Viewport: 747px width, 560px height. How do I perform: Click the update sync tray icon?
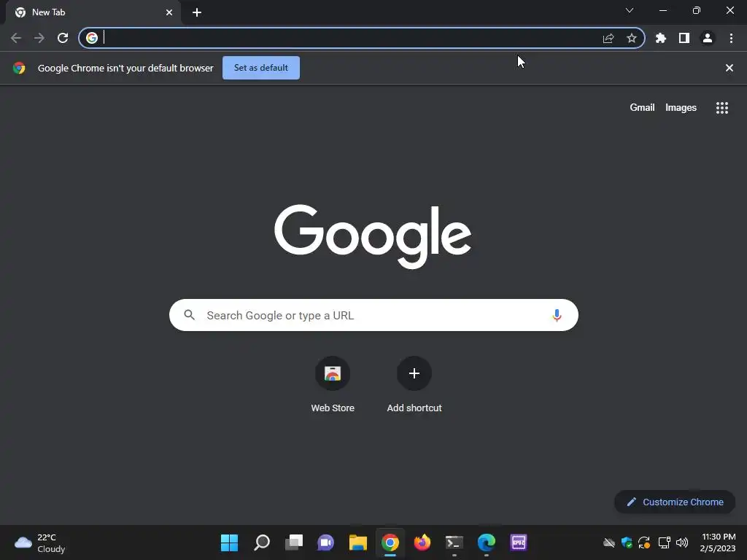pos(645,542)
